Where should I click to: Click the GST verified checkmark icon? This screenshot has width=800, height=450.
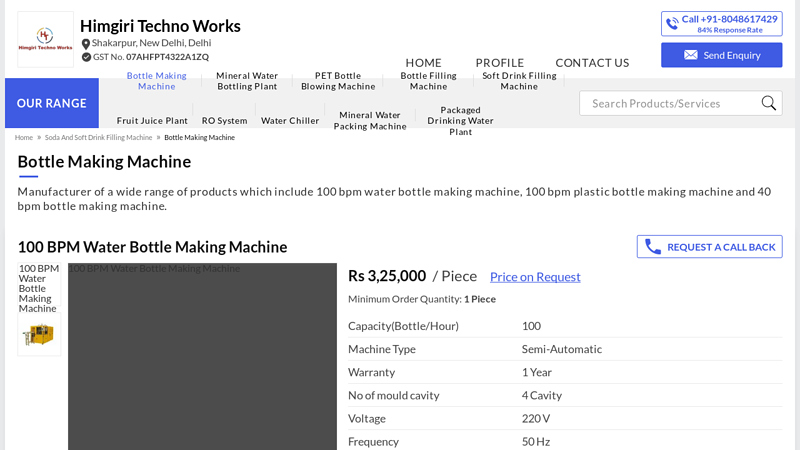(86, 57)
